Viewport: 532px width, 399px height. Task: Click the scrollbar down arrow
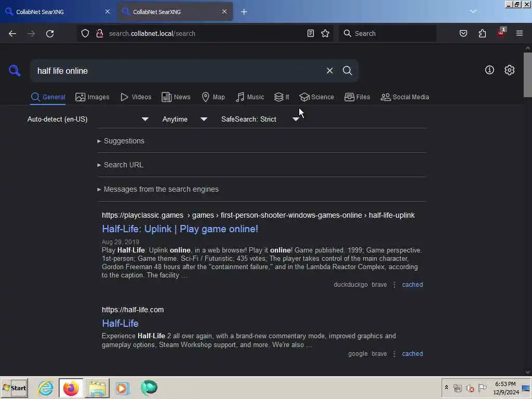528,372
